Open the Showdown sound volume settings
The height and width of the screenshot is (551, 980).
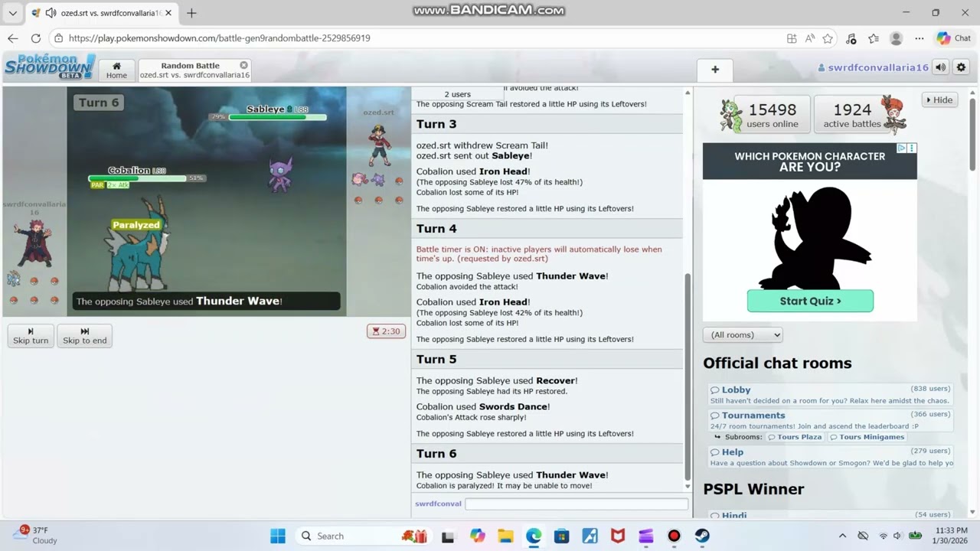coord(941,67)
